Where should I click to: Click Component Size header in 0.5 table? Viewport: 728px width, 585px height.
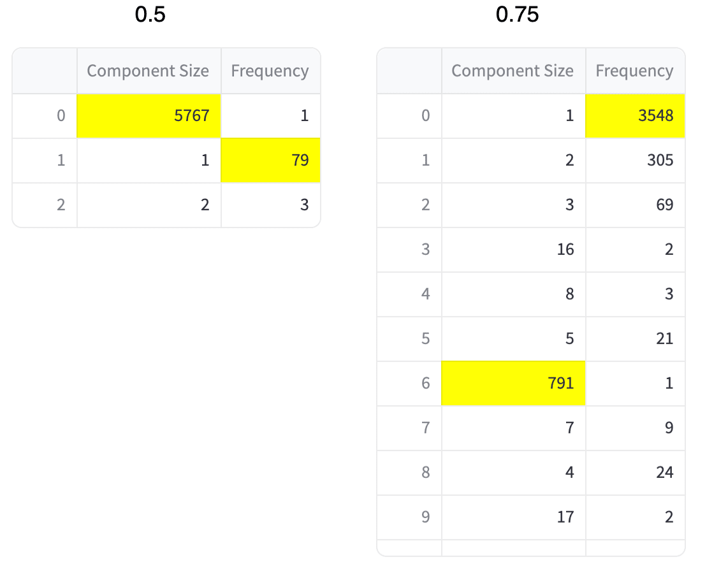[149, 71]
